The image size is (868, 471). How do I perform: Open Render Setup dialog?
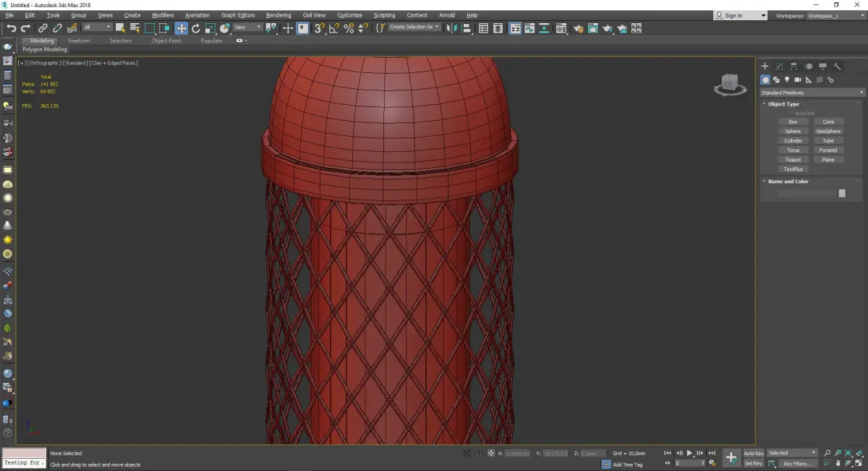click(x=578, y=28)
